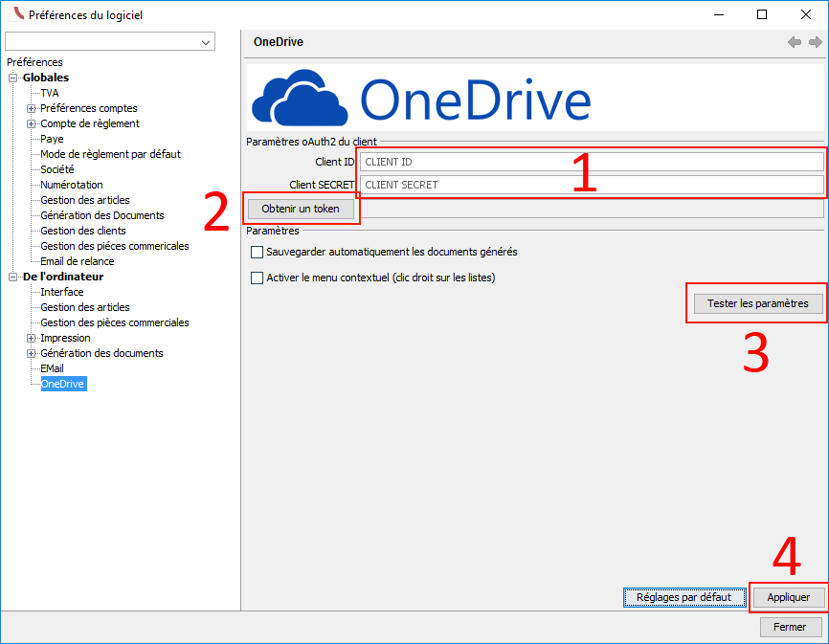829x644 pixels.
Task: Click the token field next to Obtenir un token
Action: click(592, 209)
